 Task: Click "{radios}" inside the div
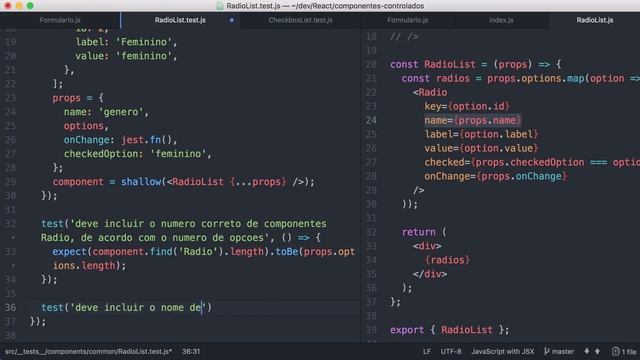(x=447, y=260)
